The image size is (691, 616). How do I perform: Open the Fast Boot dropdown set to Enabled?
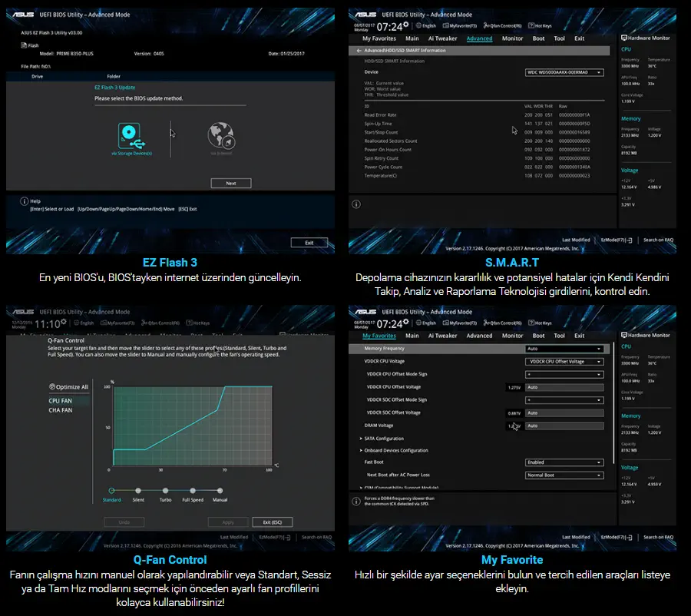click(x=564, y=462)
